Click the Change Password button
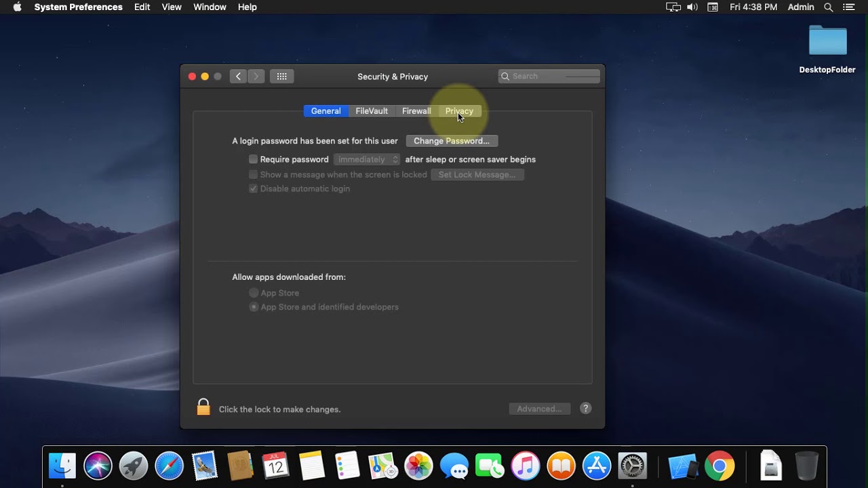 452,141
